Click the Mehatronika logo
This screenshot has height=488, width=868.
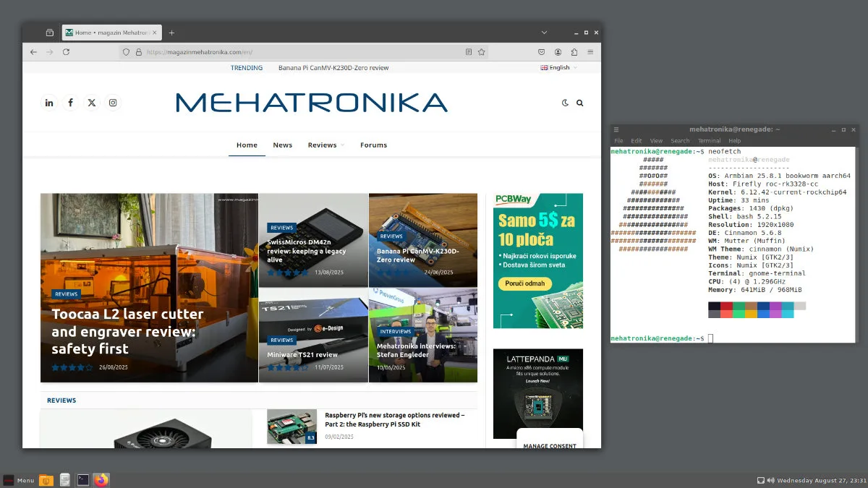coord(312,103)
